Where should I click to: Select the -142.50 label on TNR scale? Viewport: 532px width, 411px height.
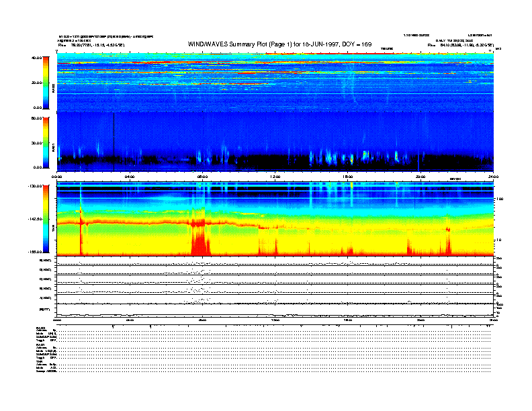36,219
